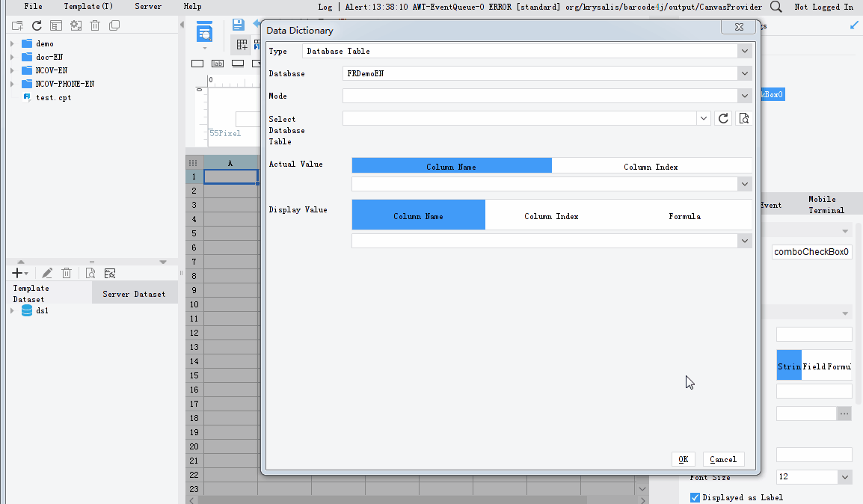
Task: Refresh the database table list in dialog
Action: [722, 117]
